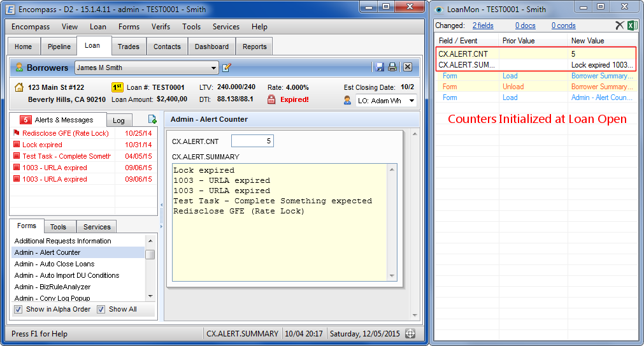
Task: Select CX.ALERT.CNT row in LoanMon
Action: tap(536, 54)
